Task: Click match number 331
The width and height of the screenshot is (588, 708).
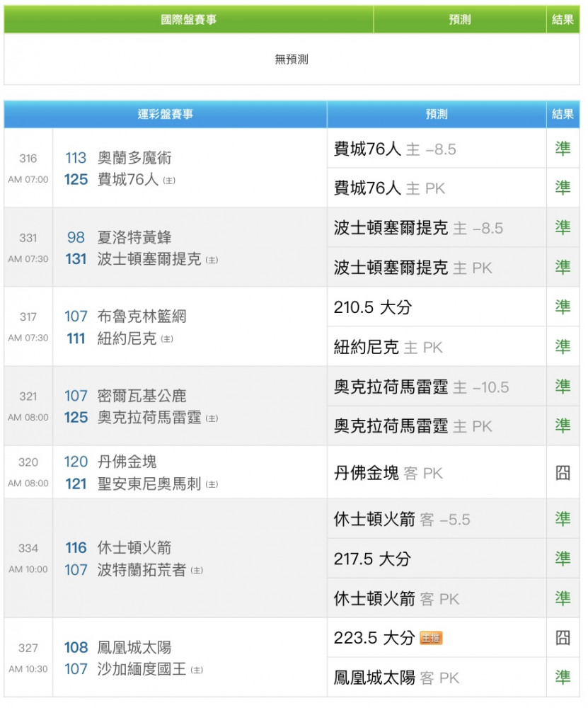Action: (x=28, y=238)
